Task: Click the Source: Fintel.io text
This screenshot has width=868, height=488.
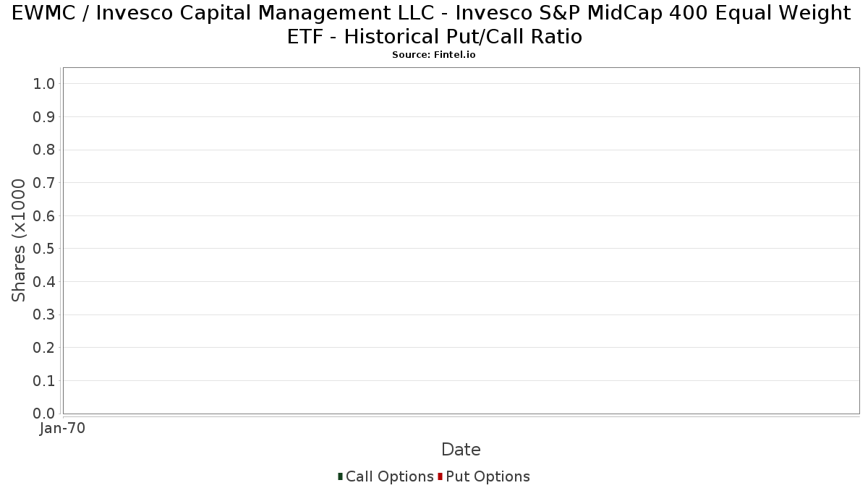Action: tap(434, 55)
